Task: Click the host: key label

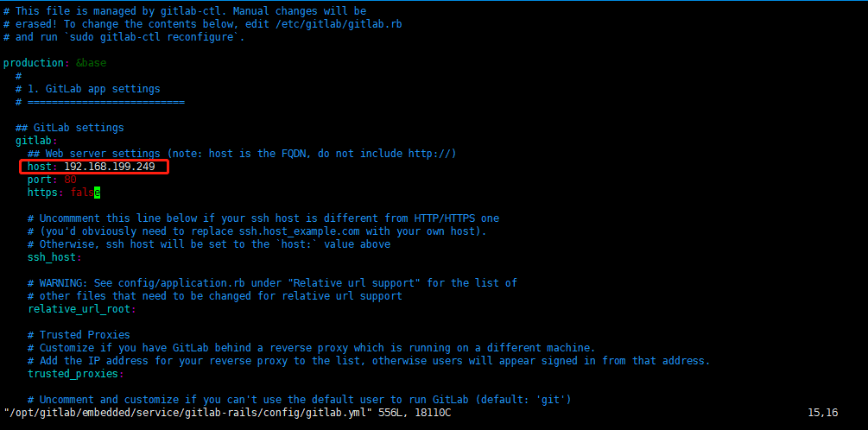Action: pyautogui.click(x=42, y=167)
